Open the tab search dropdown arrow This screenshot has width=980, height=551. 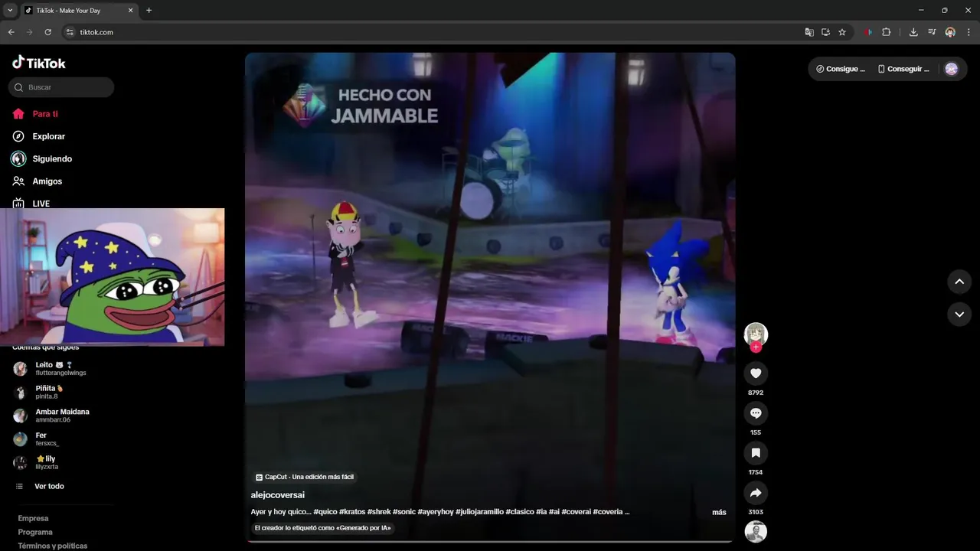10,11
